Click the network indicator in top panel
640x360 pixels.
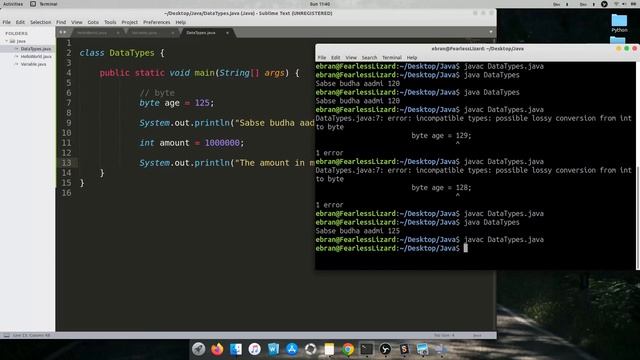[x=616, y=4]
